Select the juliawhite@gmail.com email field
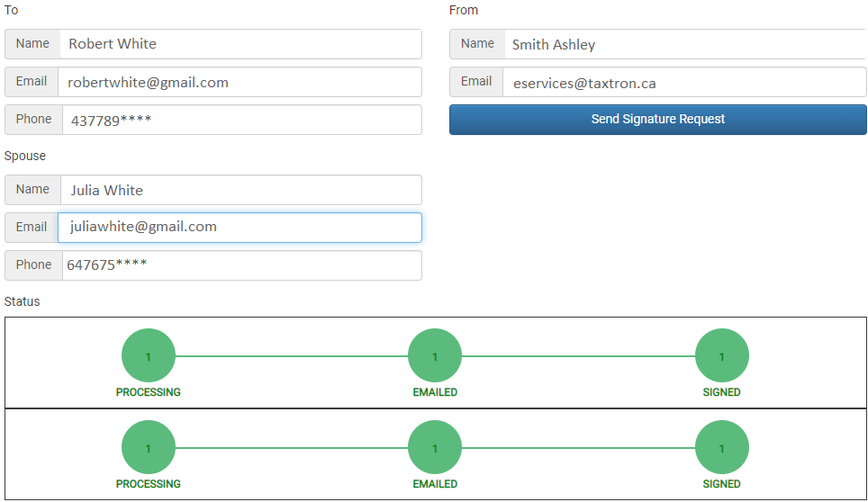Viewport: 868px width, 502px height. point(239,228)
